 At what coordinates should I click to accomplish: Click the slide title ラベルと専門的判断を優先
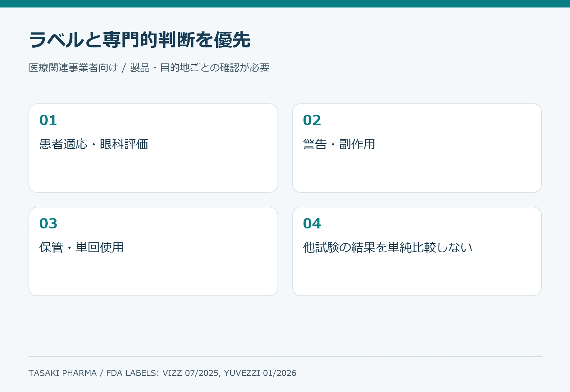pyautogui.click(x=140, y=40)
